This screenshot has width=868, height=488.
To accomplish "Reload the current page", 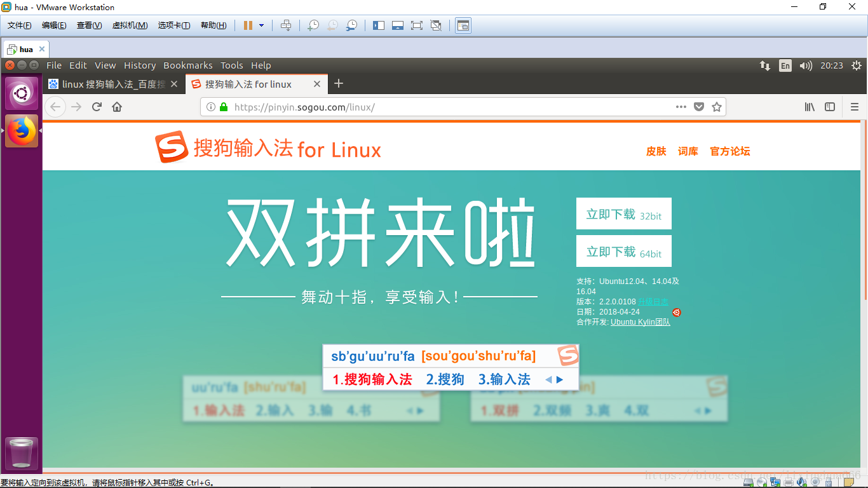I will (97, 107).
